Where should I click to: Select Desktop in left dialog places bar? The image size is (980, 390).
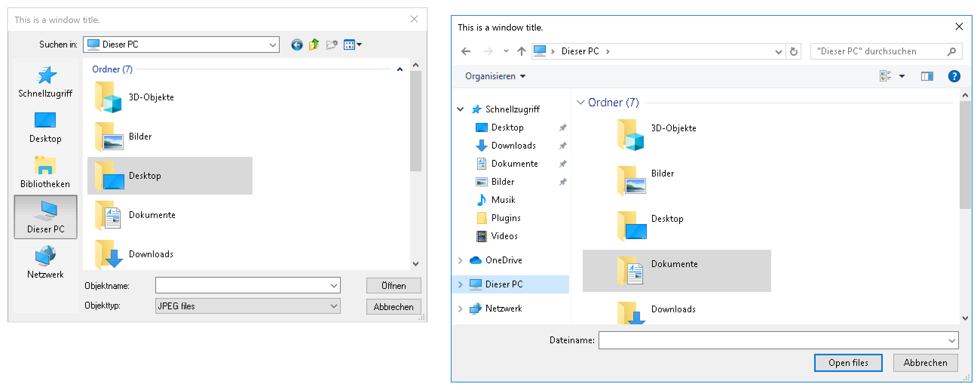click(x=45, y=127)
